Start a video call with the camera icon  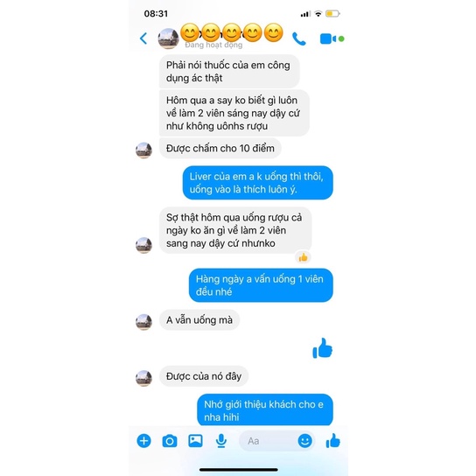[x=328, y=38]
